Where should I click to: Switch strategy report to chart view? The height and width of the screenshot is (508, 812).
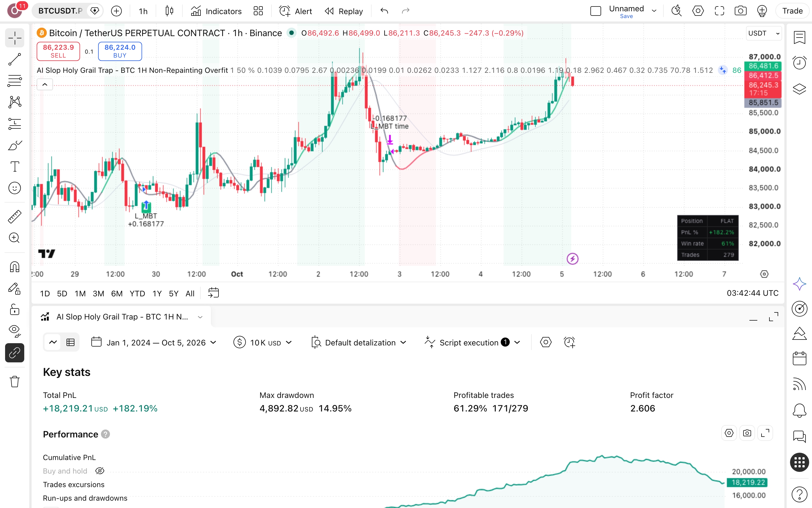coord(53,342)
